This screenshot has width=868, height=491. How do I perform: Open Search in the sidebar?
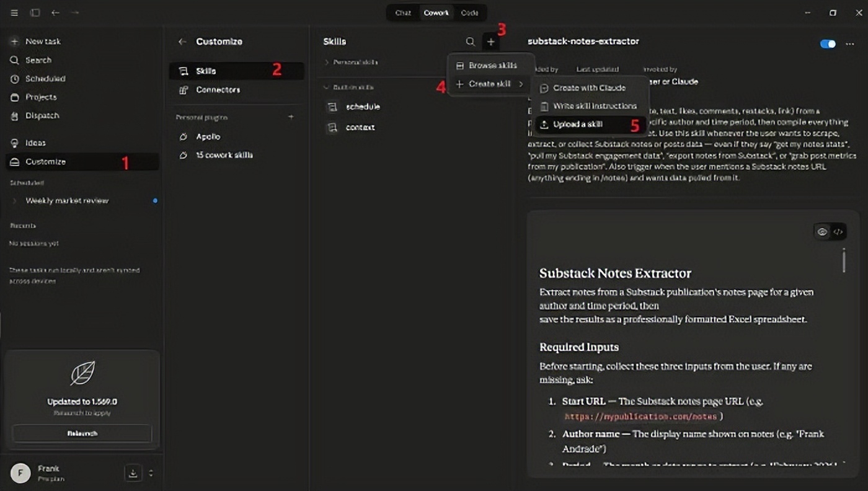82,60
